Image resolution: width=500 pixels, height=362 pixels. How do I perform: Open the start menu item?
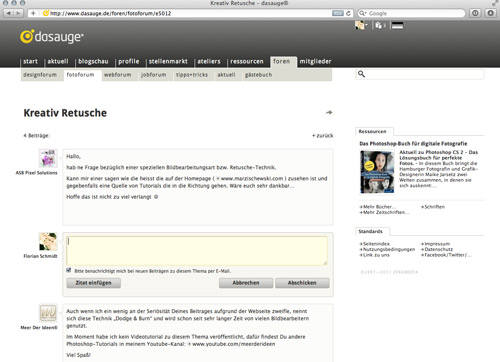point(30,61)
